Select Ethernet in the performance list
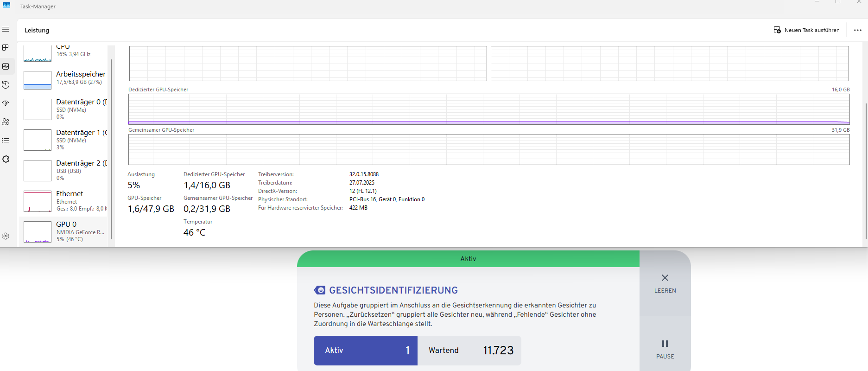The image size is (868, 371). pos(63,201)
